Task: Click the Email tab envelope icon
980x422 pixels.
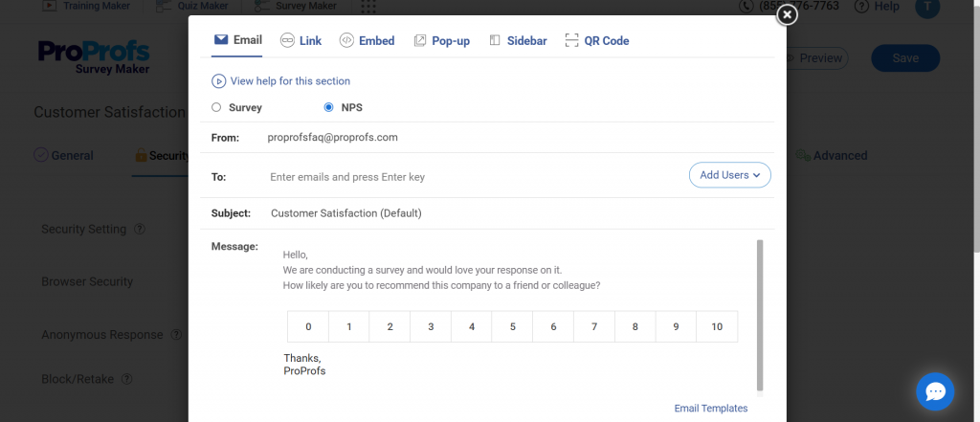Action: (221, 40)
